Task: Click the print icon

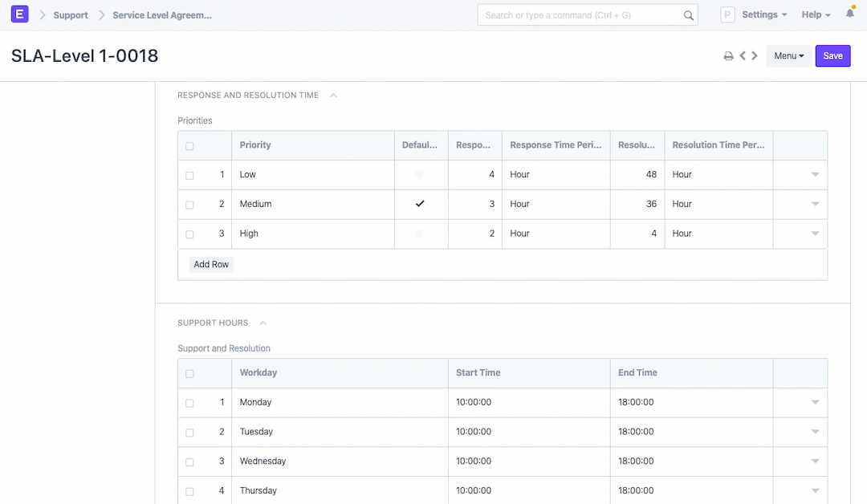Action: pos(728,56)
